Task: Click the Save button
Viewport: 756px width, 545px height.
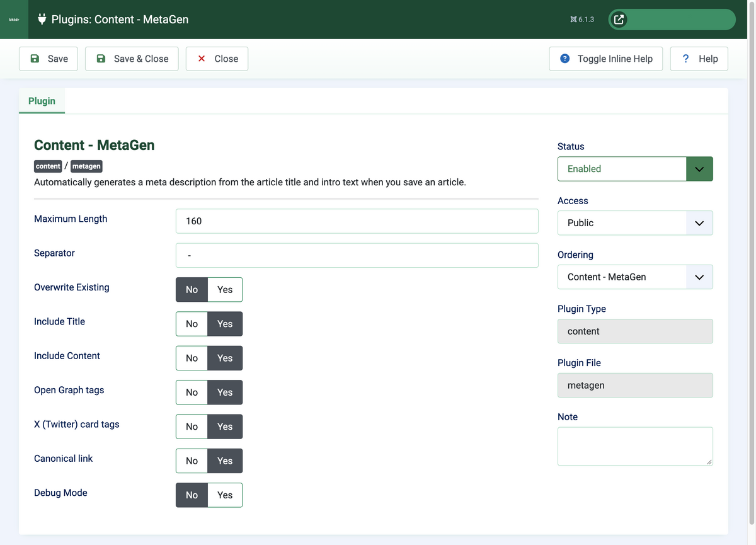Action: 49,59
